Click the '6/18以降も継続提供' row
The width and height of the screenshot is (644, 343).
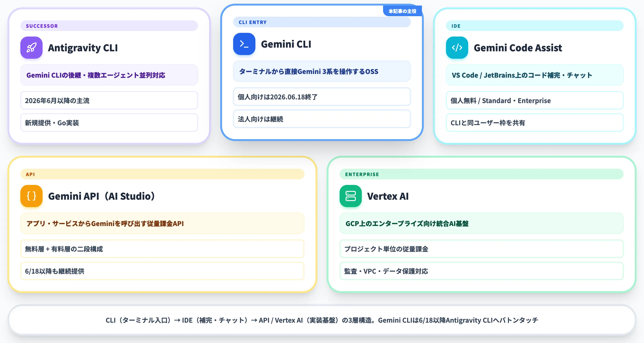(162, 271)
